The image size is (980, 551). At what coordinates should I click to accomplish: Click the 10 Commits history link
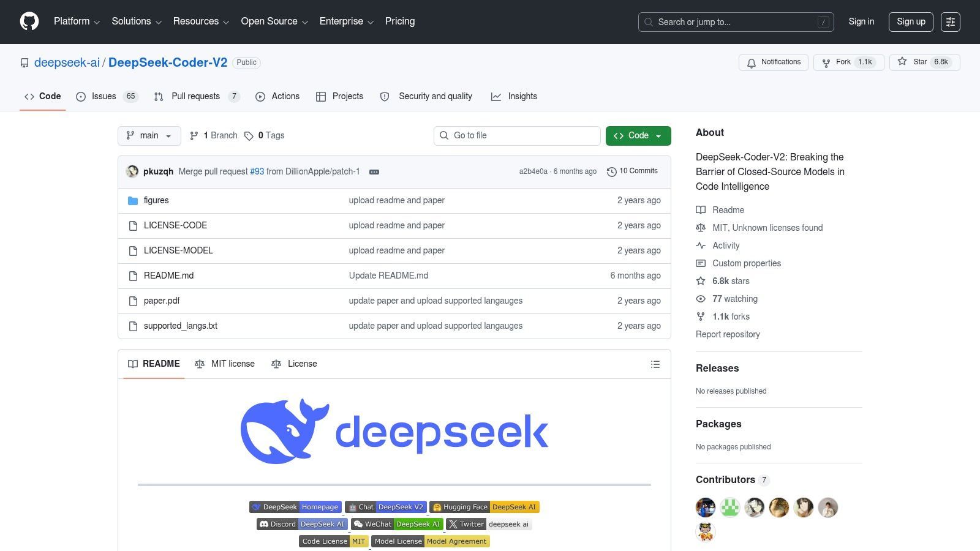click(x=632, y=171)
